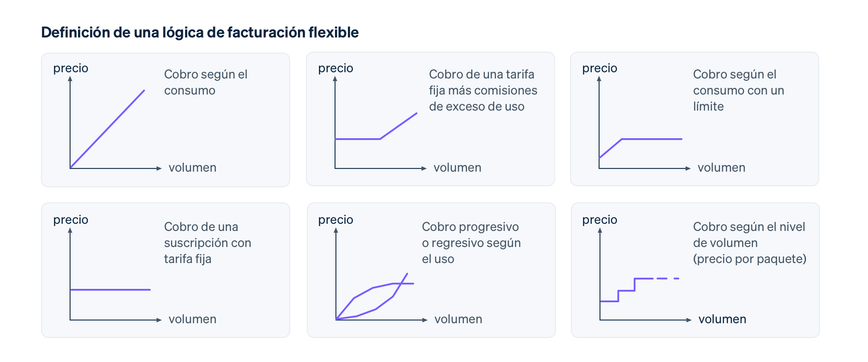Click the "precio" label in the suscripción con tarifa fija card
868x362 pixels.
[70, 220]
